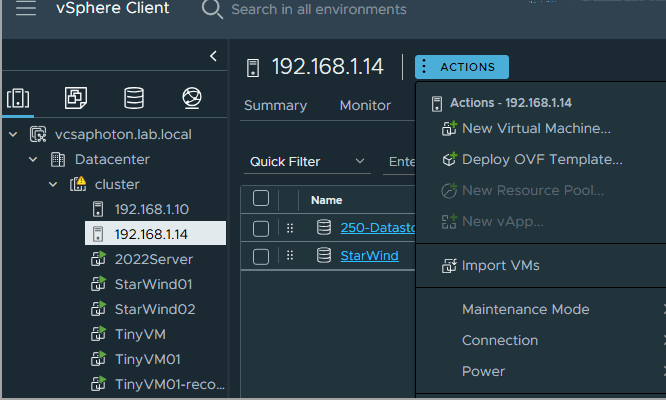
Task: Click the Datacenter building icon
Action: point(58,160)
